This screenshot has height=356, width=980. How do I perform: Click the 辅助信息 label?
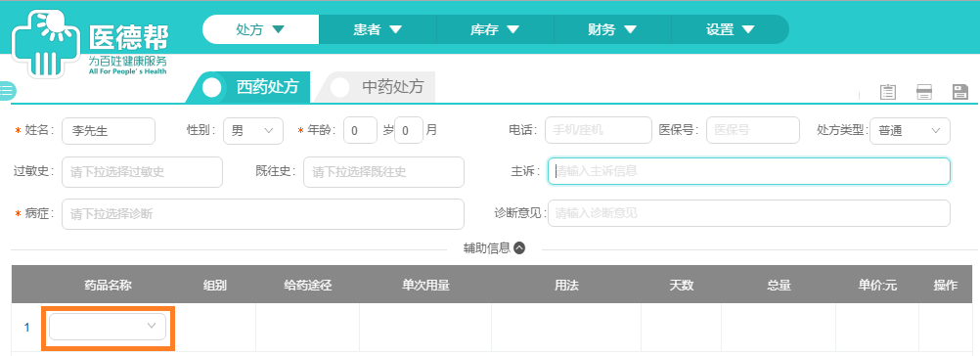tap(486, 248)
